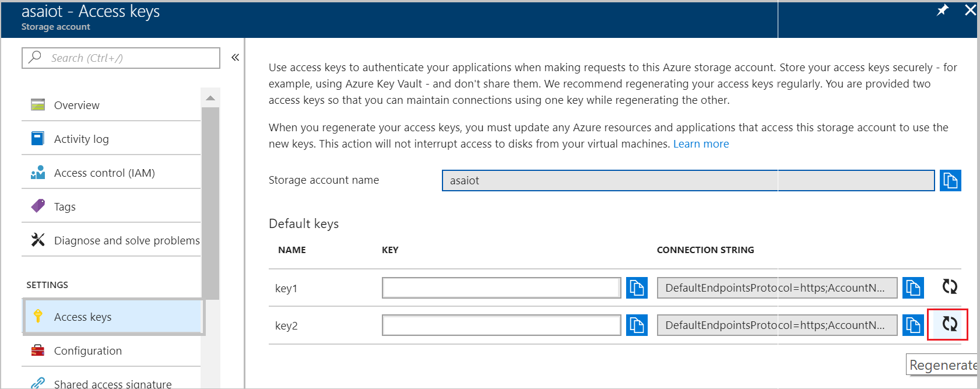Collapse the left navigation menu

[235, 57]
